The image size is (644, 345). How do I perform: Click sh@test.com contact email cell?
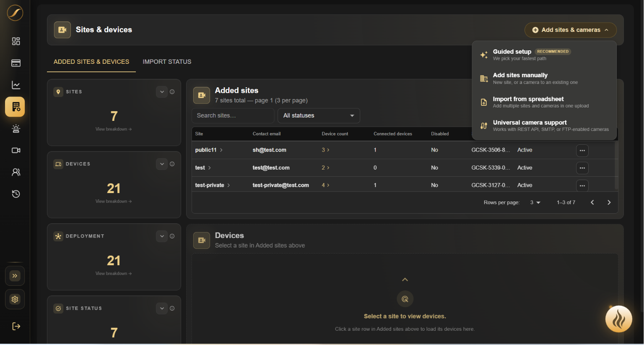pos(269,150)
